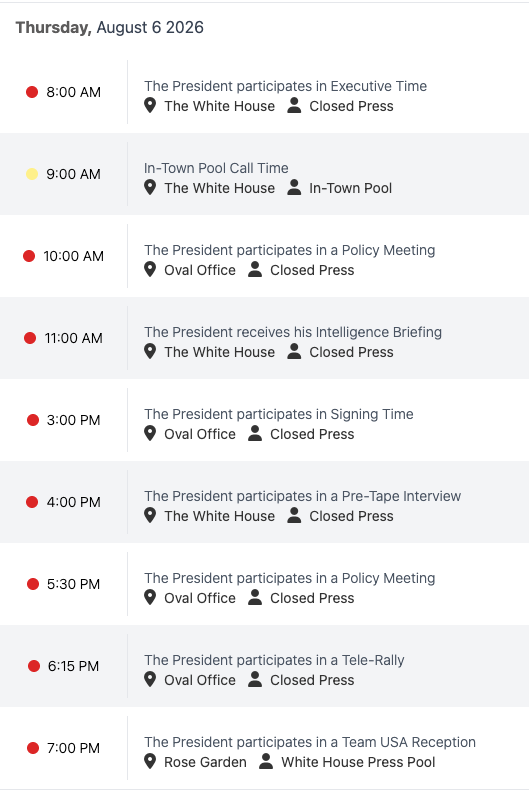Open the Intelligence Briefing event link

[x=293, y=332]
